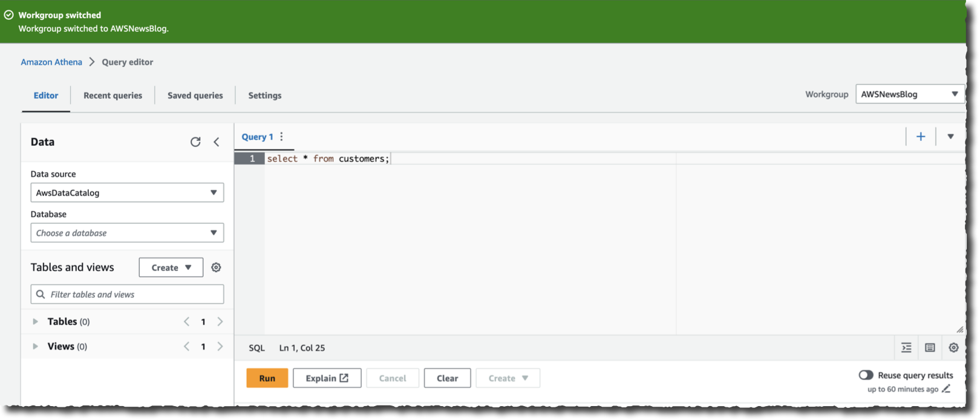This screenshot has width=980, height=420.
Task: Clear the query editor
Action: tap(448, 378)
